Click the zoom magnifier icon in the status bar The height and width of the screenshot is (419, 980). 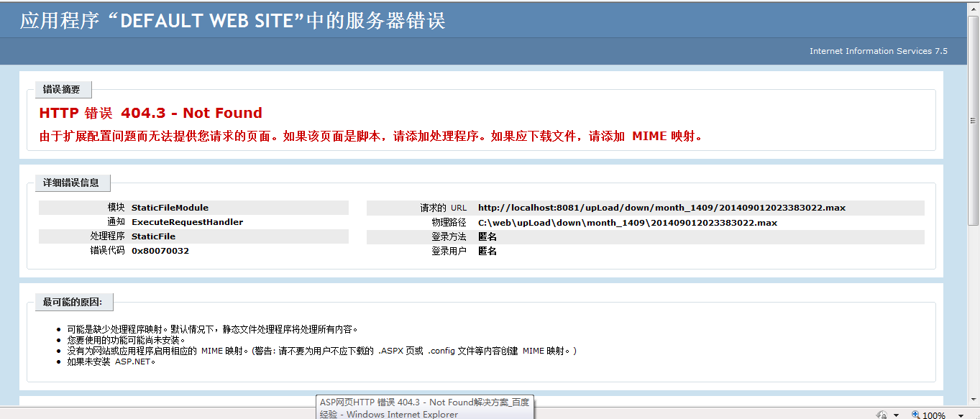915,415
